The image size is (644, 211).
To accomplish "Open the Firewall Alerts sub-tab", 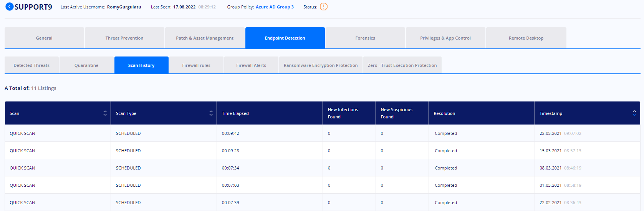I will (x=251, y=65).
